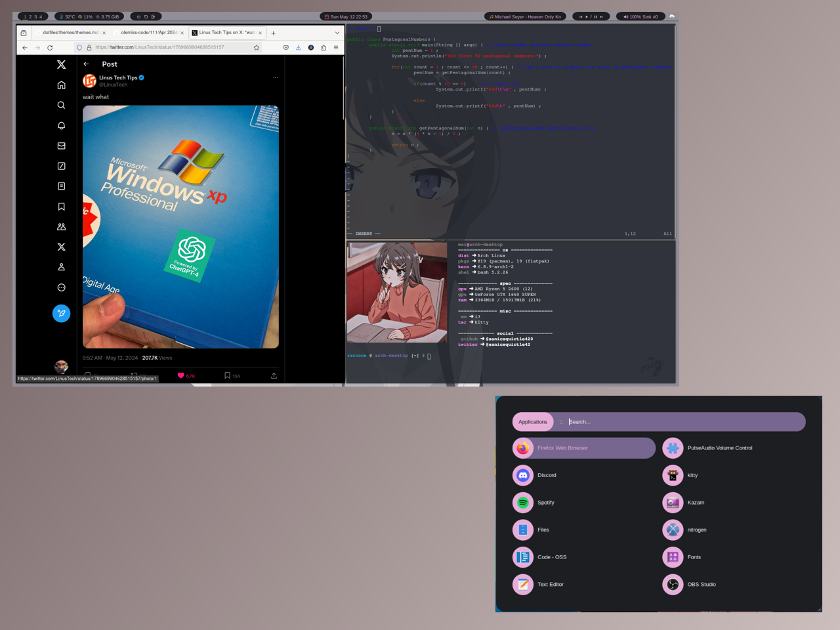Screen dimensions: 840x630
Task: Open tracking protection shield in address bar
Action: 79,47
